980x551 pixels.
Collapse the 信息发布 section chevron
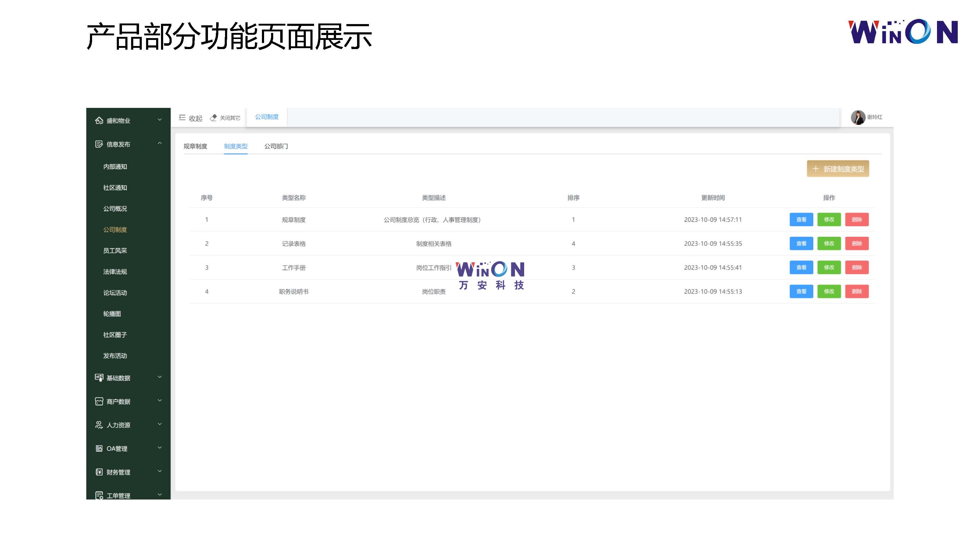pyautogui.click(x=160, y=143)
